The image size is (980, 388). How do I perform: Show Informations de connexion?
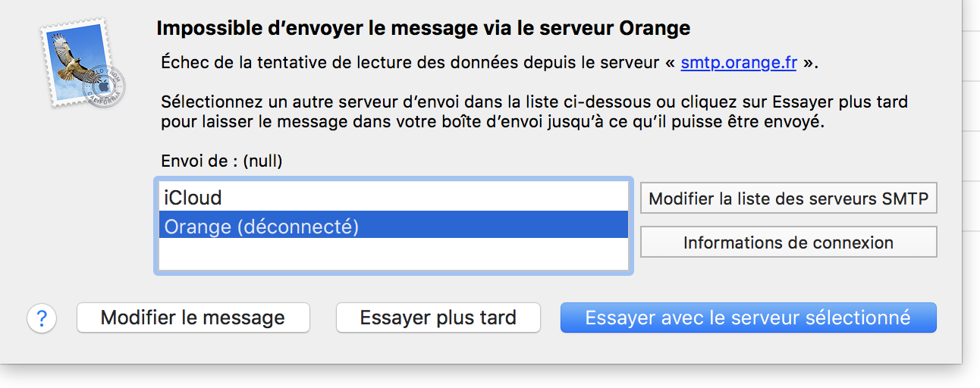pos(789,242)
